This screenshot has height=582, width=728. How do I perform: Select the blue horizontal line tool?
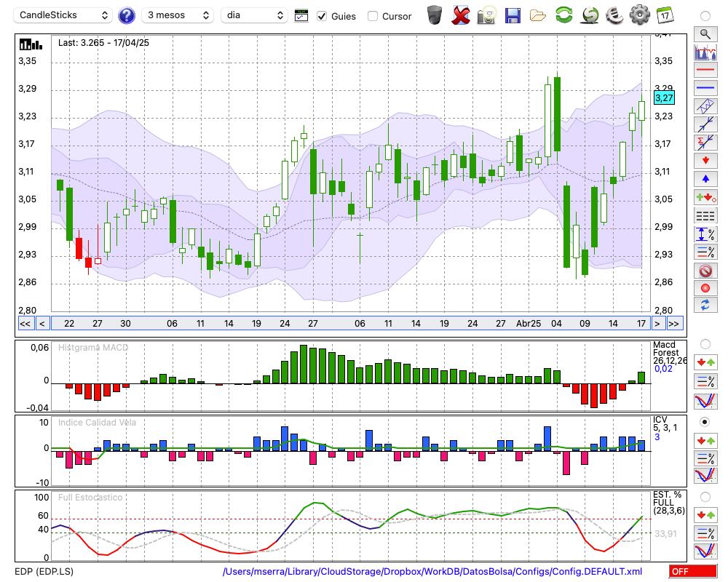[x=705, y=88]
